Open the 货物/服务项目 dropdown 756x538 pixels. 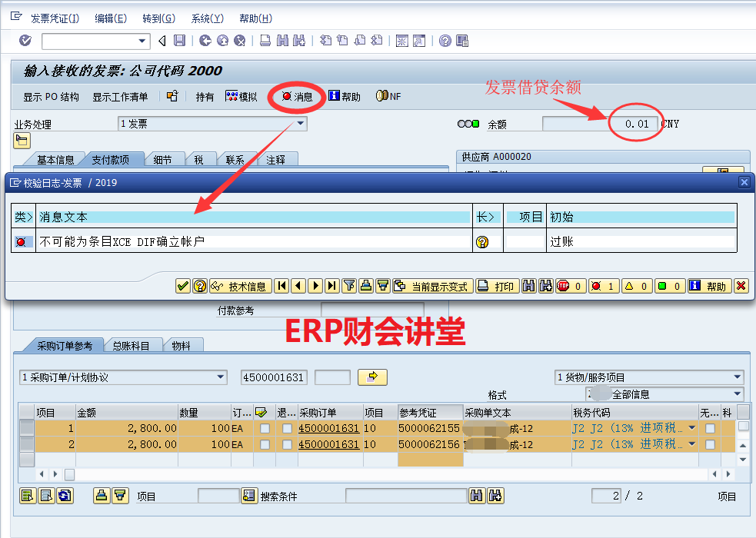pyautogui.click(x=738, y=377)
